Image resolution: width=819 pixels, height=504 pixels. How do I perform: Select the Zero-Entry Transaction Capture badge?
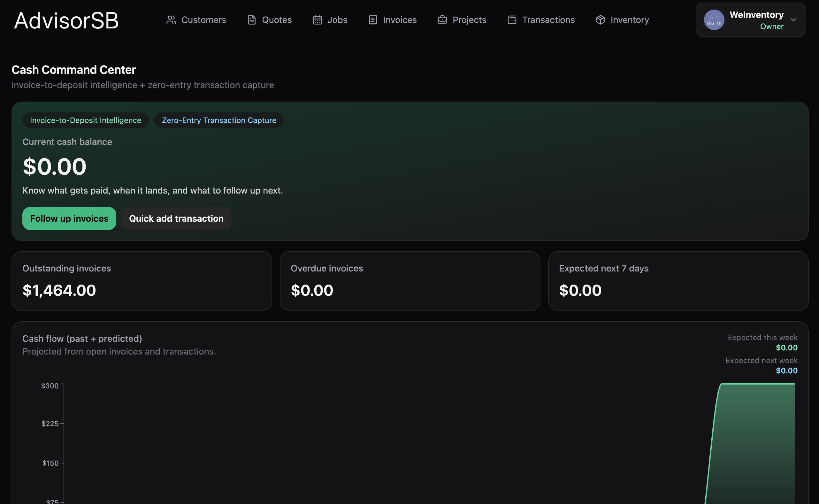219,120
